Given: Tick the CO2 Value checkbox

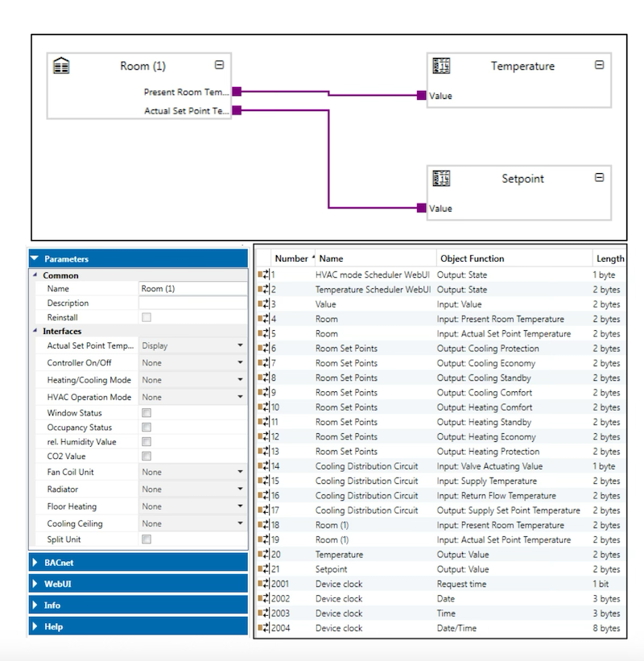Looking at the screenshot, I should coord(147,457).
